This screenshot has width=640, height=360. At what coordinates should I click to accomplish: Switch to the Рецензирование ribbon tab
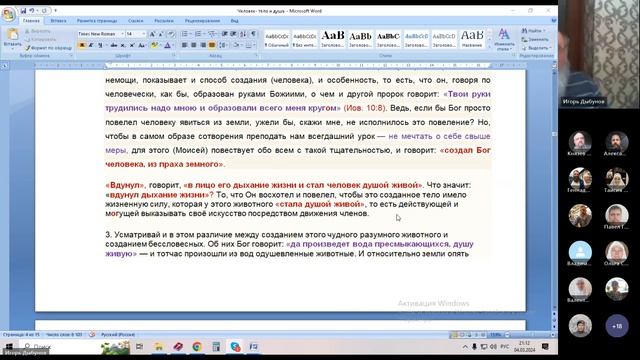(x=202, y=20)
